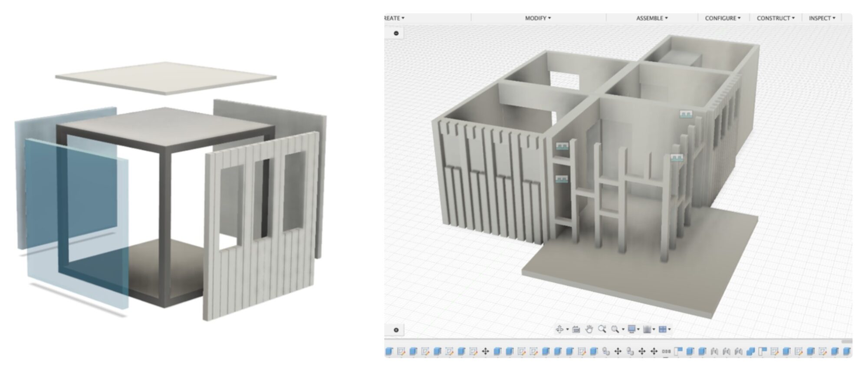Viewport: 868px width, 376px height.
Task: Click the Viewports layout icon
Action: 663,330
